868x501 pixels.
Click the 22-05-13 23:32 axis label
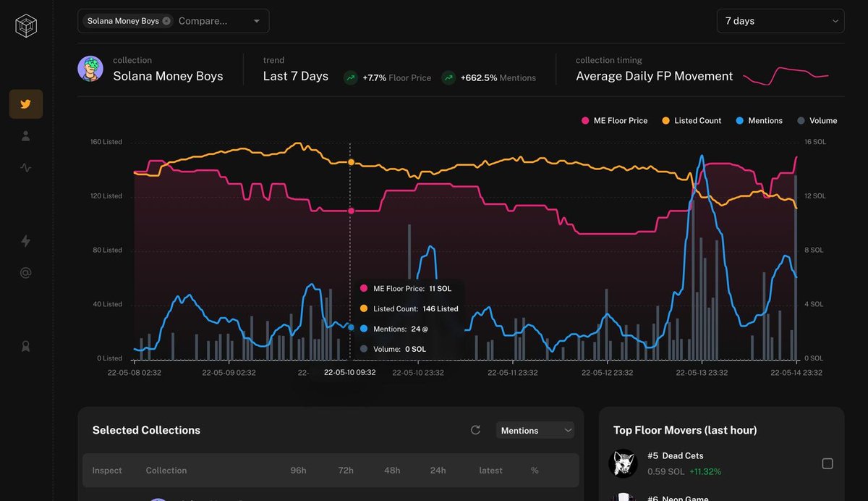[x=701, y=372]
